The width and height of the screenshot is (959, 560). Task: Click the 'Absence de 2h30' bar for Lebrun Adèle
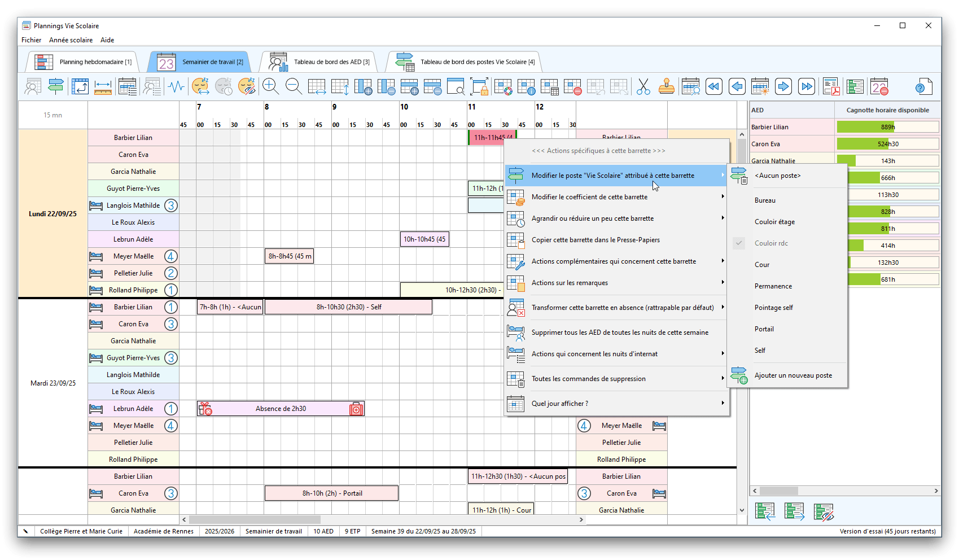tap(281, 409)
